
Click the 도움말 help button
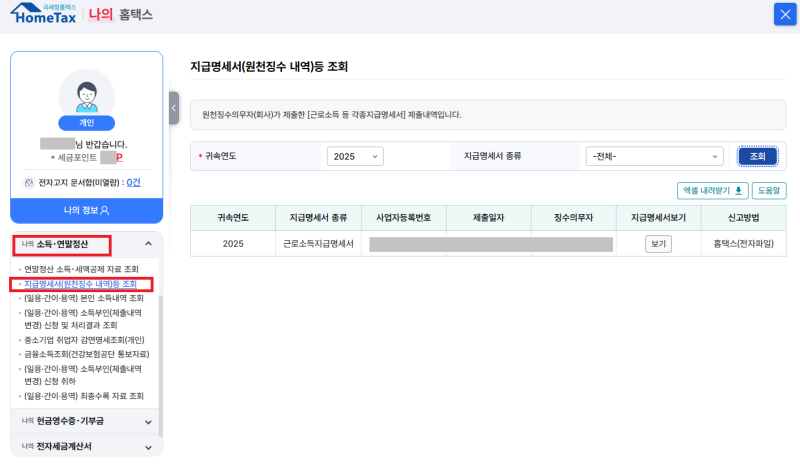(x=769, y=191)
